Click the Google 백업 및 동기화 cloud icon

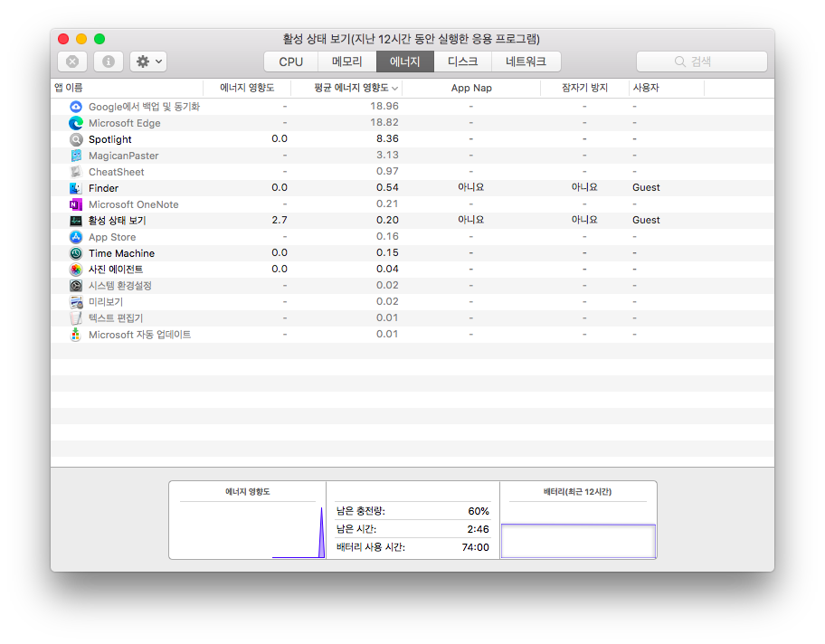pyautogui.click(x=76, y=106)
